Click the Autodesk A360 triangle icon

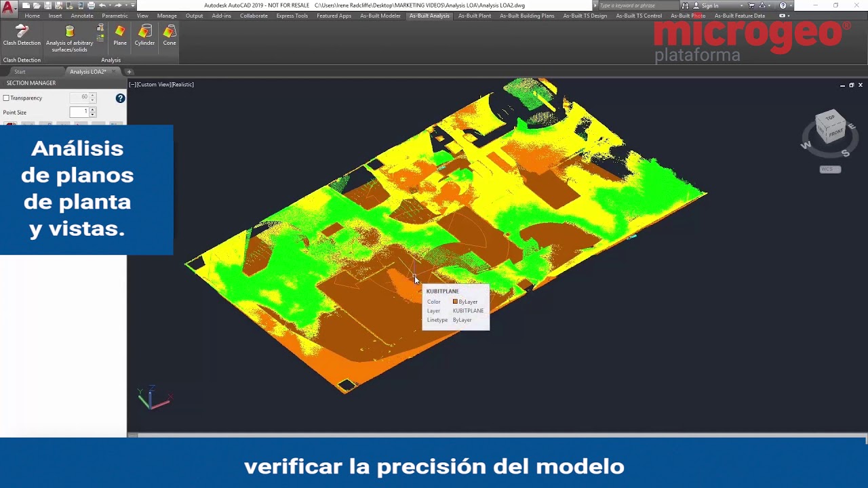762,5
